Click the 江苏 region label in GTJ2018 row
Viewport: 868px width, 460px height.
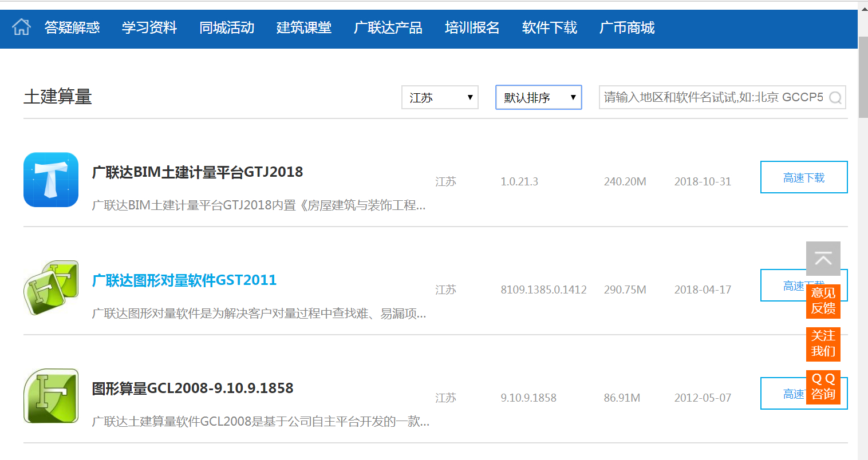(445, 181)
